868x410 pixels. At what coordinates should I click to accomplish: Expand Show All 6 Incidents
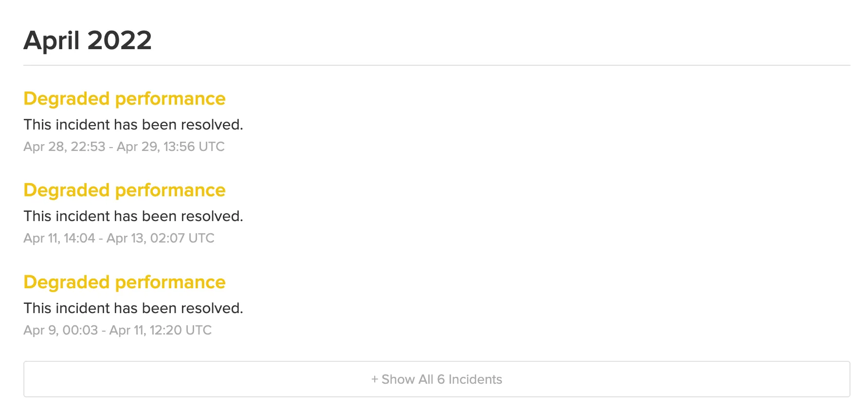[x=436, y=379]
